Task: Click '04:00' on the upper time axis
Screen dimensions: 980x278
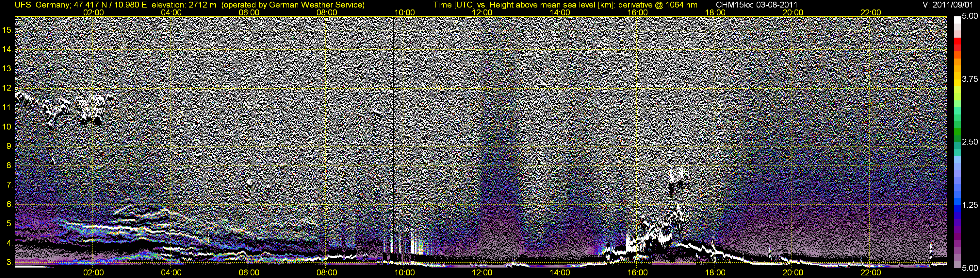Action: point(171,12)
